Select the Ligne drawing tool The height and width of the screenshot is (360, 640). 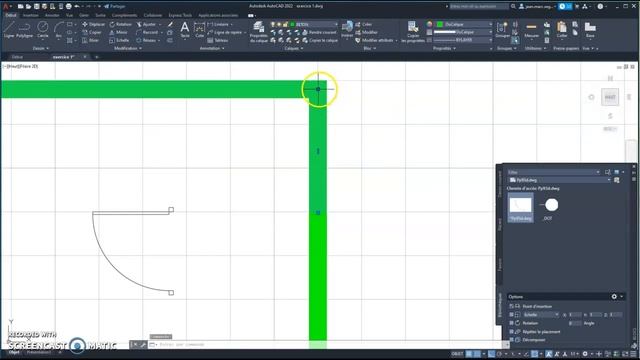[9, 30]
